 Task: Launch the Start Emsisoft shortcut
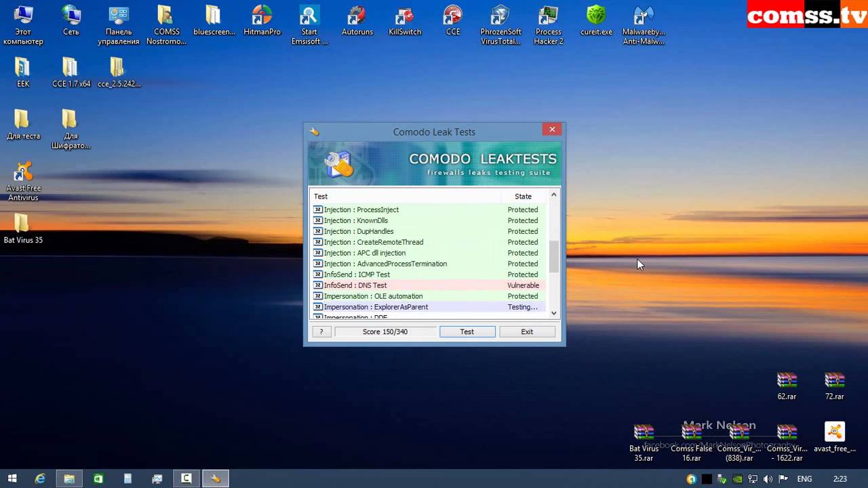(309, 24)
